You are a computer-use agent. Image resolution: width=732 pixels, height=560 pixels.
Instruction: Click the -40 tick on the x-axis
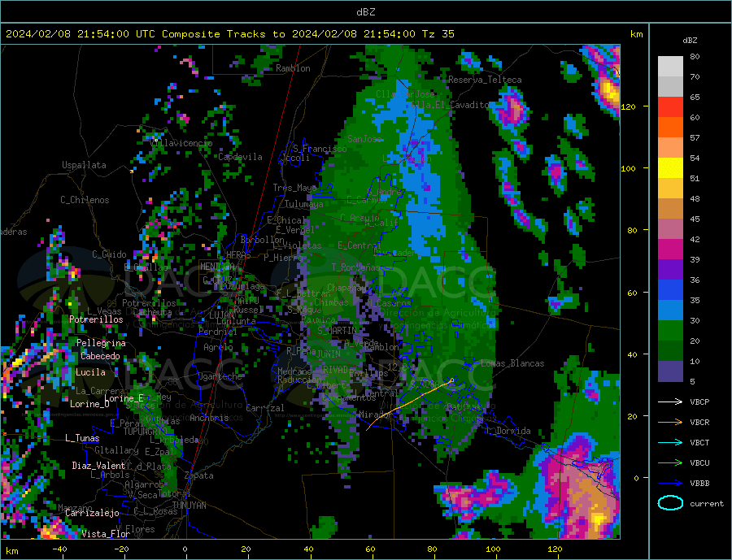pos(59,549)
